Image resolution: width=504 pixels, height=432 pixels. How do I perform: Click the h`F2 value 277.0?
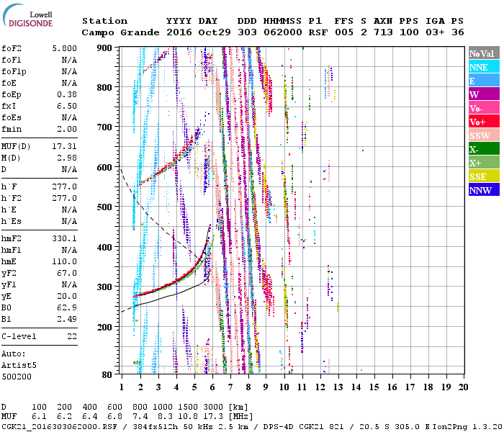click(x=64, y=198)
